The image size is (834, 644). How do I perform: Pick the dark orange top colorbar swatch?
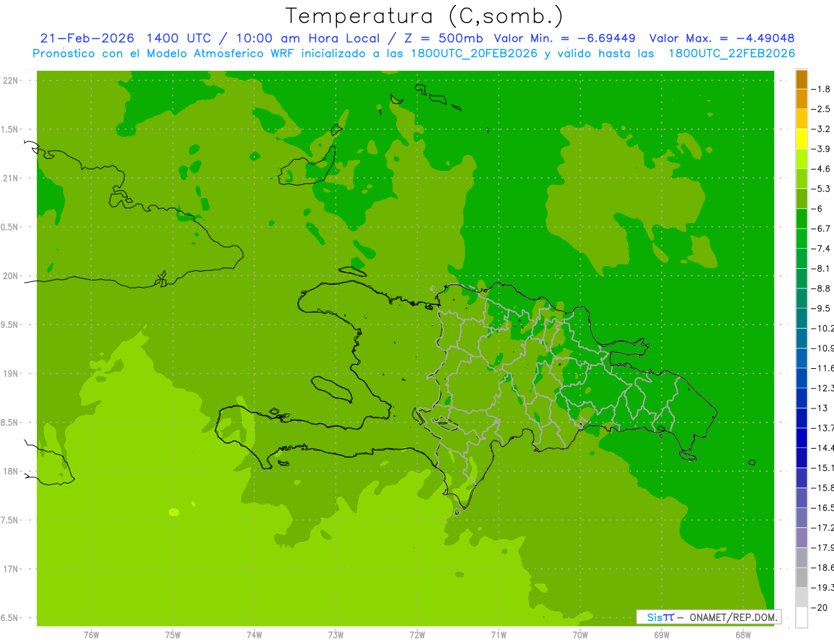pos(801,79)
